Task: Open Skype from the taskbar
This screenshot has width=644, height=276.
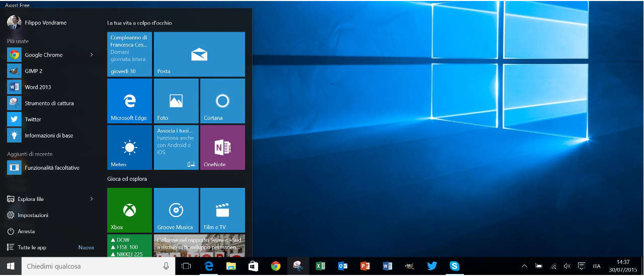Action: [454, 266]
